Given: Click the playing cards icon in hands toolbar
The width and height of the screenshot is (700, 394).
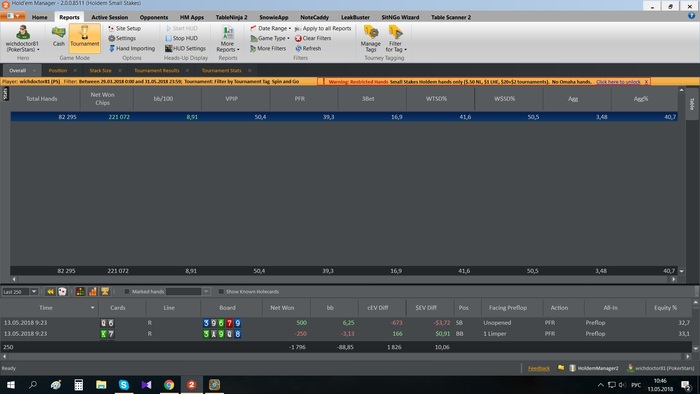Looking at the screenshot, I should [62, 291].
